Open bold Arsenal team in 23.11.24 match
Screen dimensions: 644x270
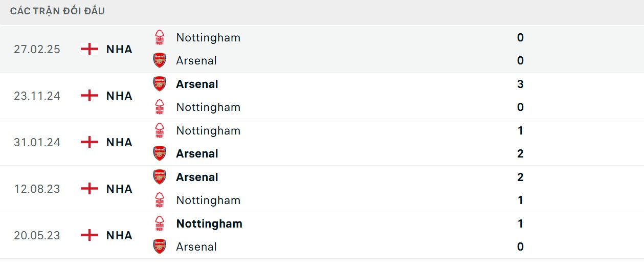pyautogui.click(x=197, y=84)
